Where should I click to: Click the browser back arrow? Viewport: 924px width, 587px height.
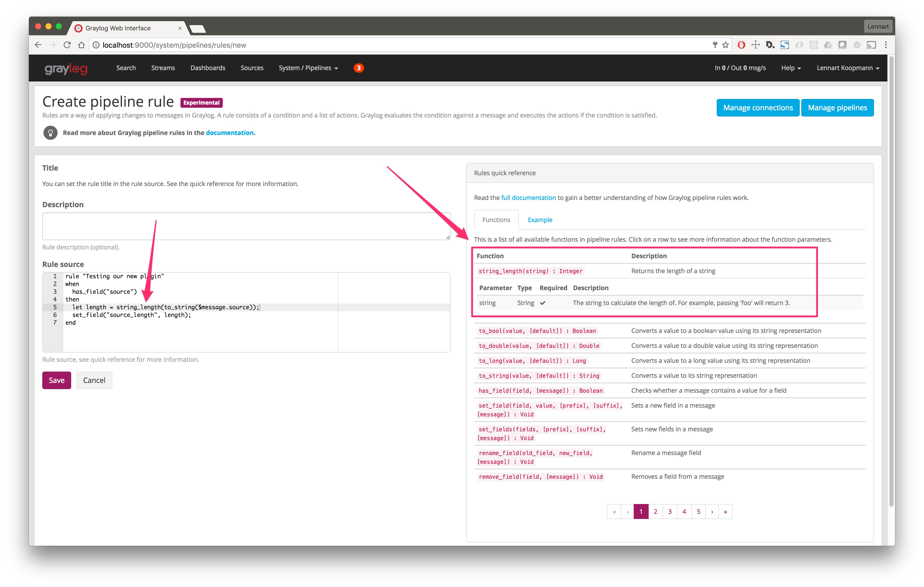tap(38, 45)
